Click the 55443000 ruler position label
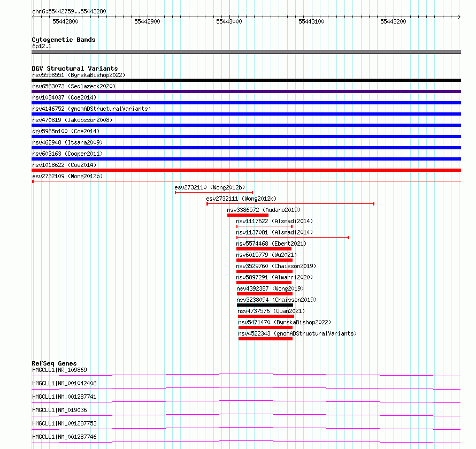Viewport: 476px width, 449px height. [229, 21]
